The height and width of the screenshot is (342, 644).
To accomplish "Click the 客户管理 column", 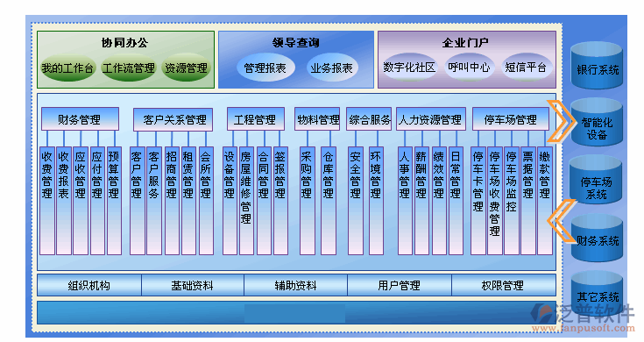I will tap(138, 201).
